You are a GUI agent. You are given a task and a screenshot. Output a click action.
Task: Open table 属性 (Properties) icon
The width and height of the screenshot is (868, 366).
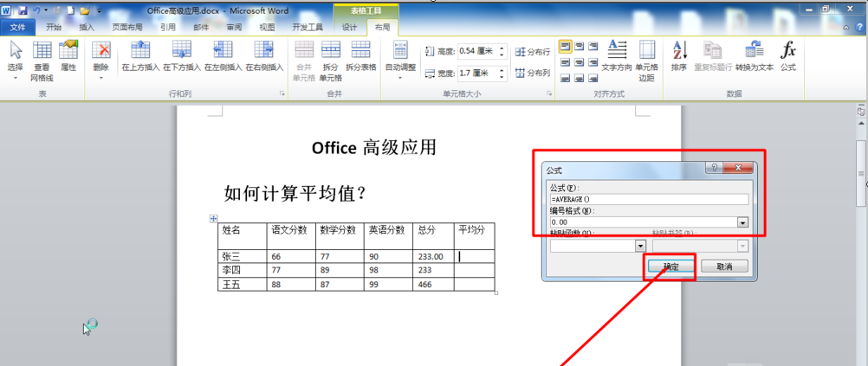(68, 50)
